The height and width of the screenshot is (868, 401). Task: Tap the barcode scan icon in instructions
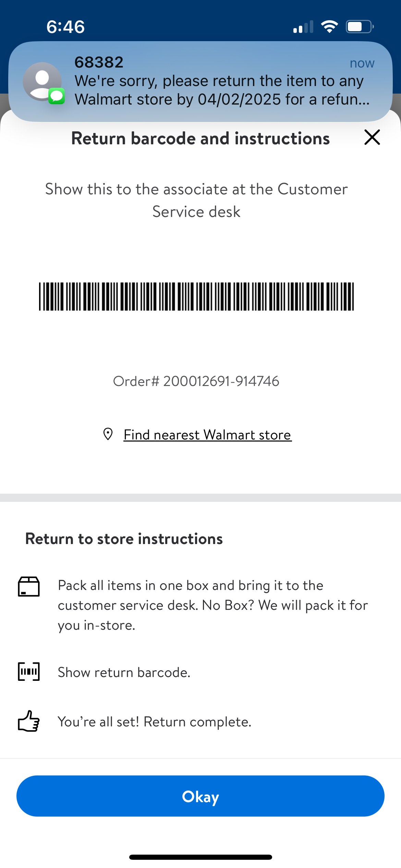29,672
